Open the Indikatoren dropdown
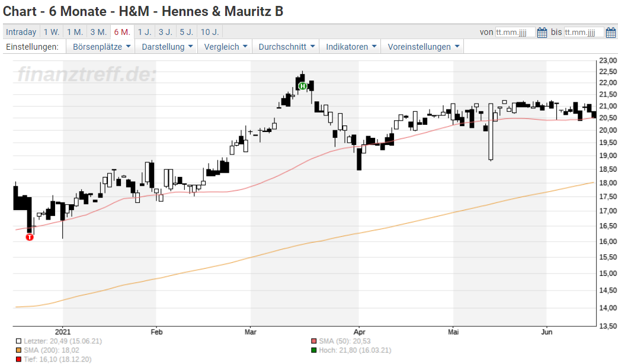This screenshot has height=364, width=618. (x=350, y=46)
